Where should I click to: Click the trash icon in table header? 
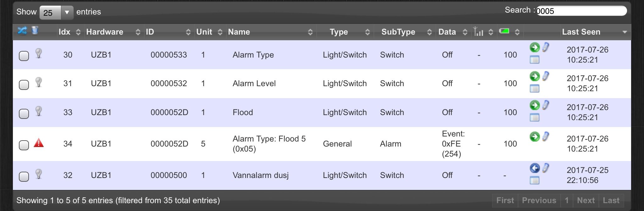click(35, 30)
